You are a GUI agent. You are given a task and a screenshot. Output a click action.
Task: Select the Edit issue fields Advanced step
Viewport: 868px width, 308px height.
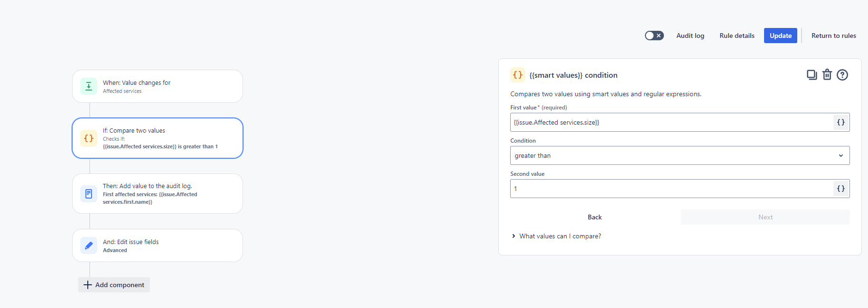click(x=158, y=245)
